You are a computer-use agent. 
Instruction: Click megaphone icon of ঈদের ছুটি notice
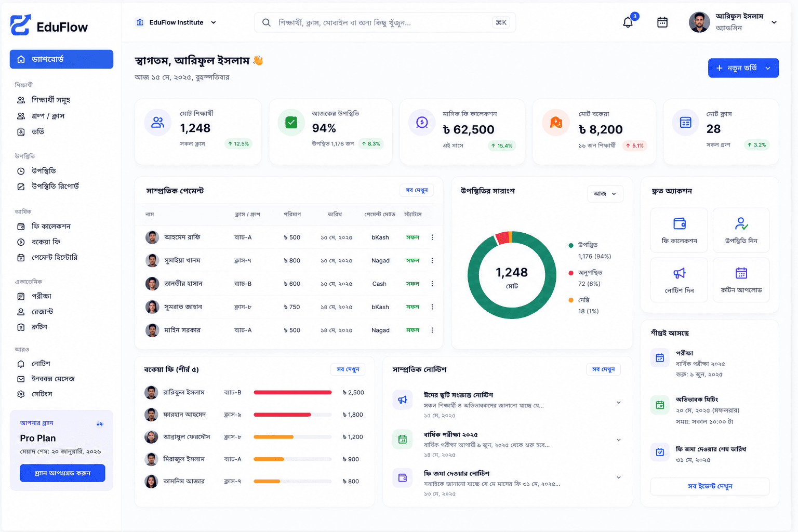[403, 400]
